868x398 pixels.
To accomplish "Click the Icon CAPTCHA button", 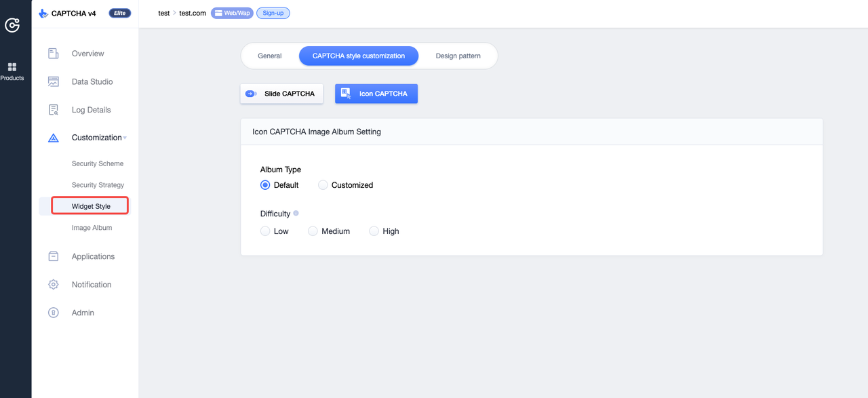I will 376,94.
